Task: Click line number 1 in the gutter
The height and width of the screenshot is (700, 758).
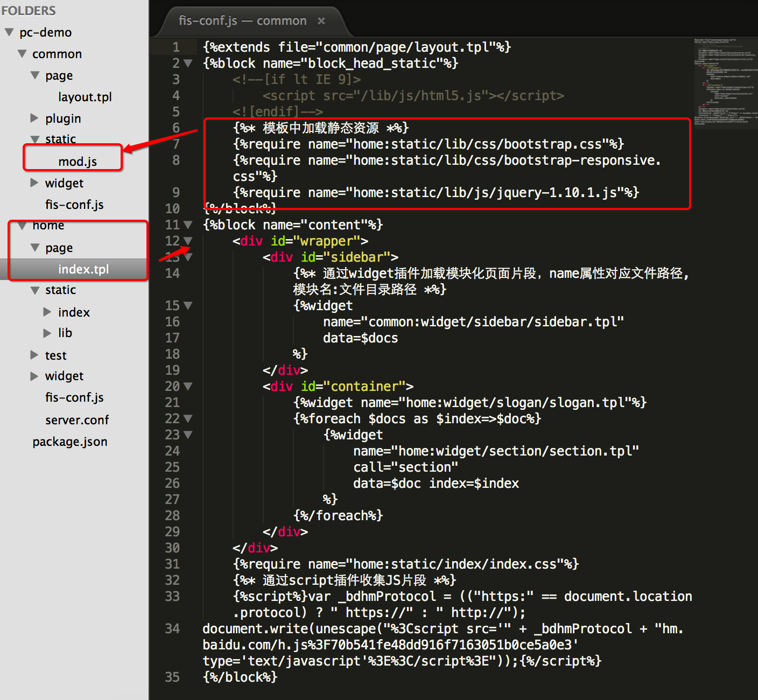Action: click(x=176, y=47)
